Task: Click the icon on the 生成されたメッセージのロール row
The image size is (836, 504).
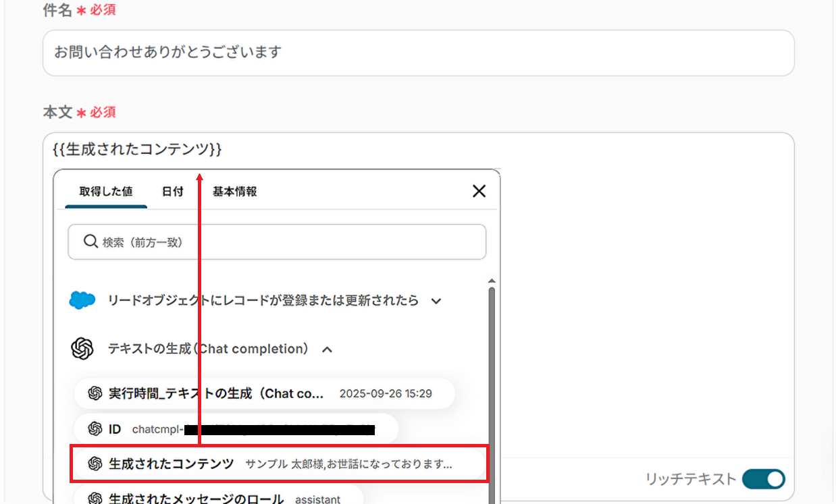Action: 95,499
